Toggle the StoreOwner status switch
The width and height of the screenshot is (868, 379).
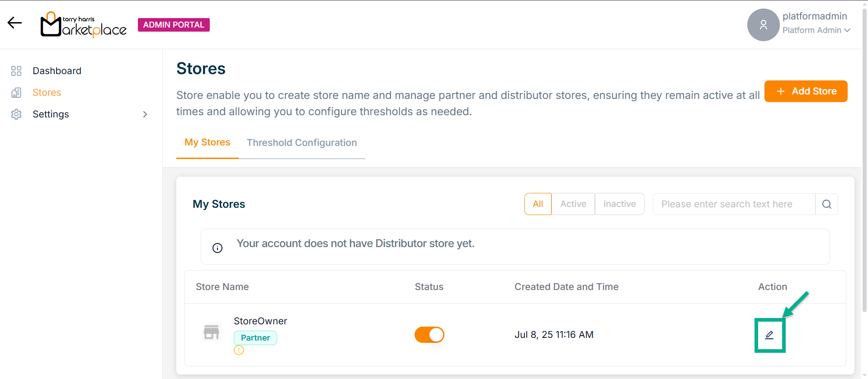point(429,335)
